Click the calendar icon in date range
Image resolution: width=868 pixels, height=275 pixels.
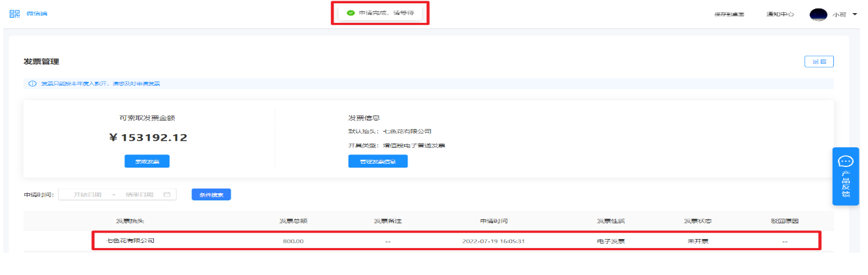(167, 194)
